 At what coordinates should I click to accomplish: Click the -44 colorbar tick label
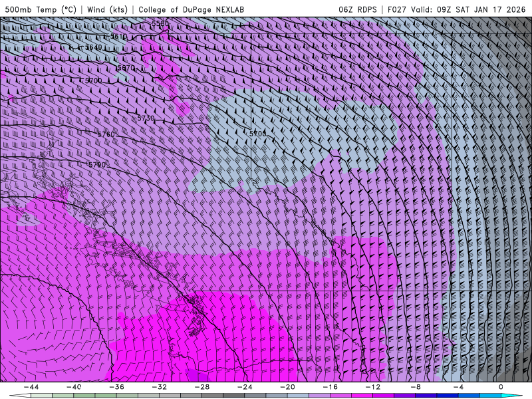tap(30, 387)
